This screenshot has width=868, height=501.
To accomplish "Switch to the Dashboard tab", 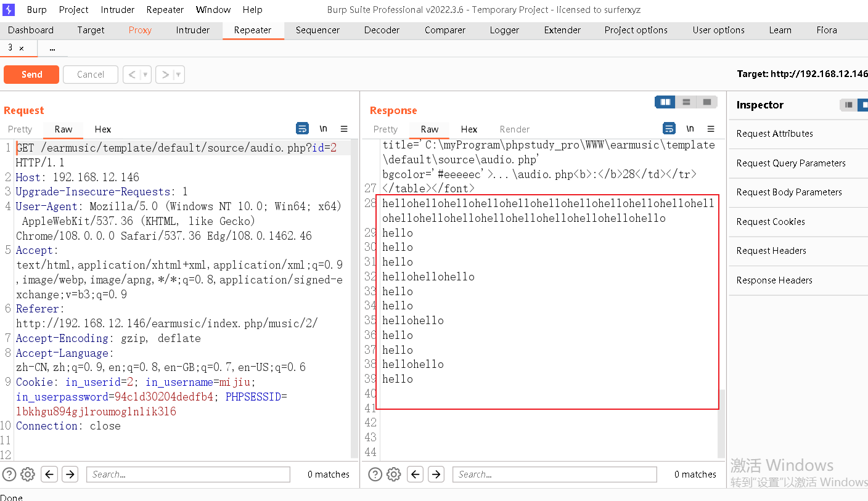I will [31, 30].
